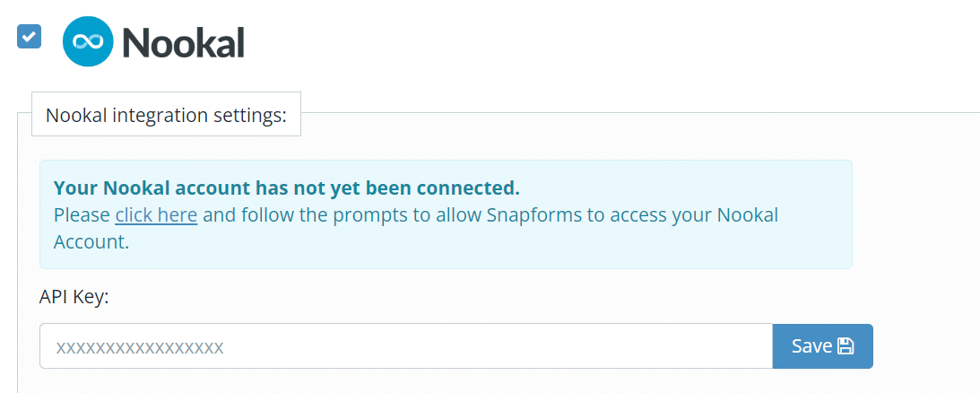Click the "API Key:" label
The image size is (980, 393).
click(74, 297)
